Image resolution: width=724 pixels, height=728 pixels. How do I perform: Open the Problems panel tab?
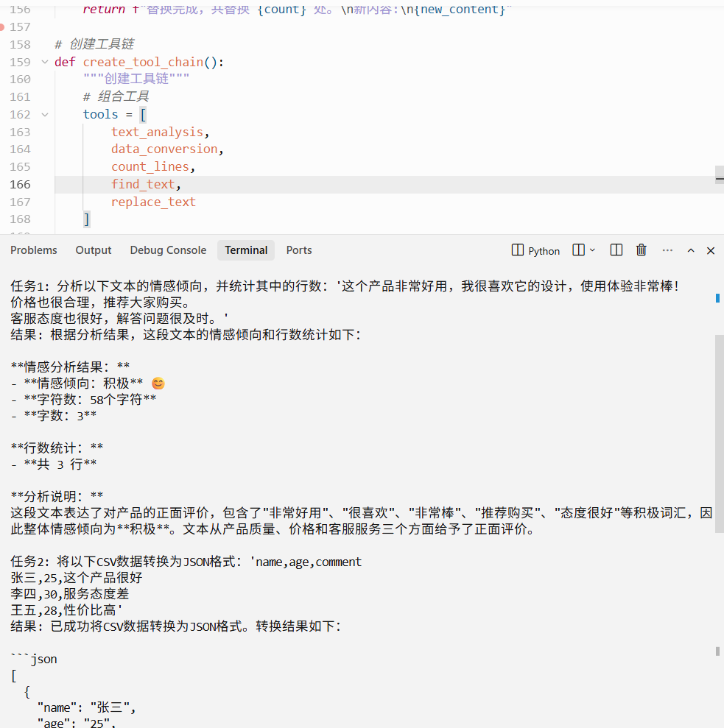click(33, 250)
